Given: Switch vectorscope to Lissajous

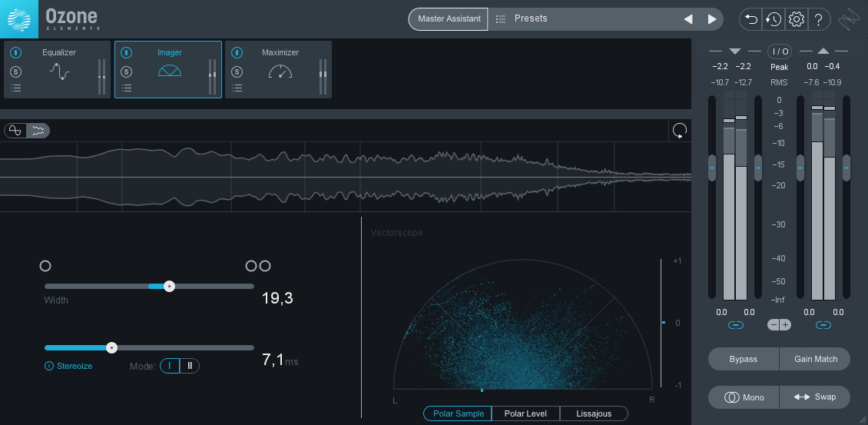Looking at the screenshot, I should pos(594,413).
